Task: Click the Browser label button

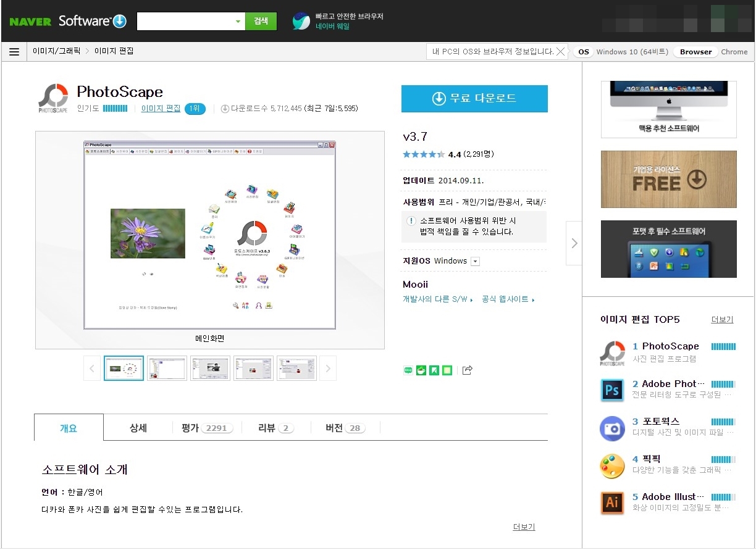Action: pos(695,52)
